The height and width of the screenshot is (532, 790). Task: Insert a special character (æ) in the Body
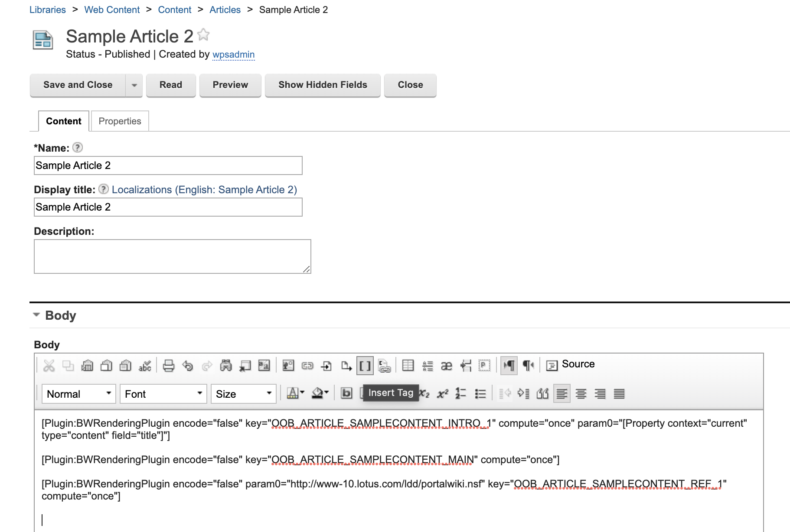click(446, 366)
